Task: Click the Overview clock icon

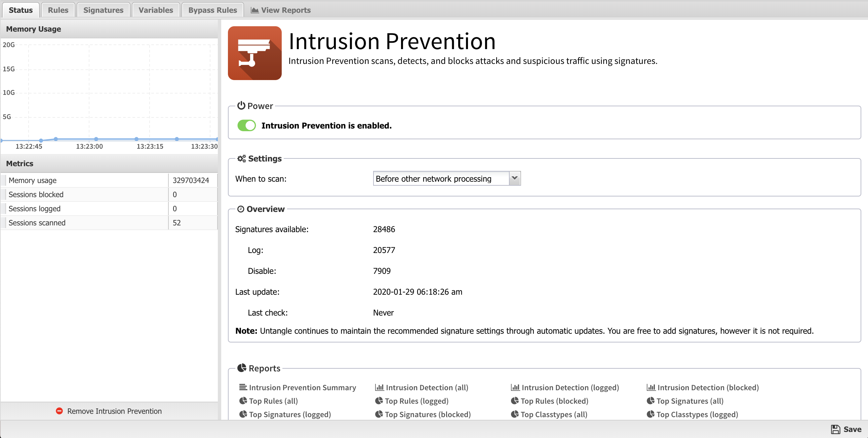Action: (x=241, y=209)
